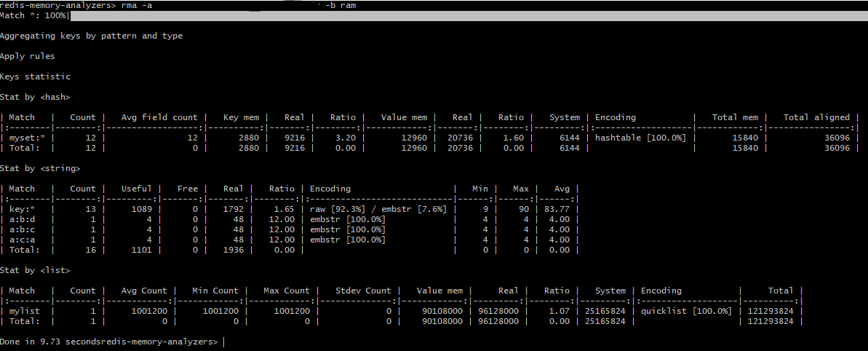Click the 'rma -a' command text
This screenshot has width=868, height=351.
(137, 5)
